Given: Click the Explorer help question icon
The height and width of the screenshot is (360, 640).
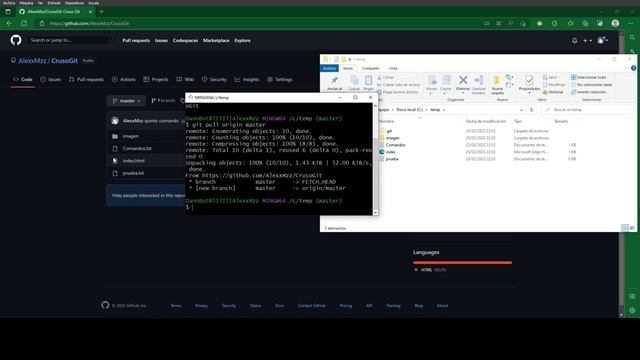Looking at the screenshot, I should (x=633, y=68).
